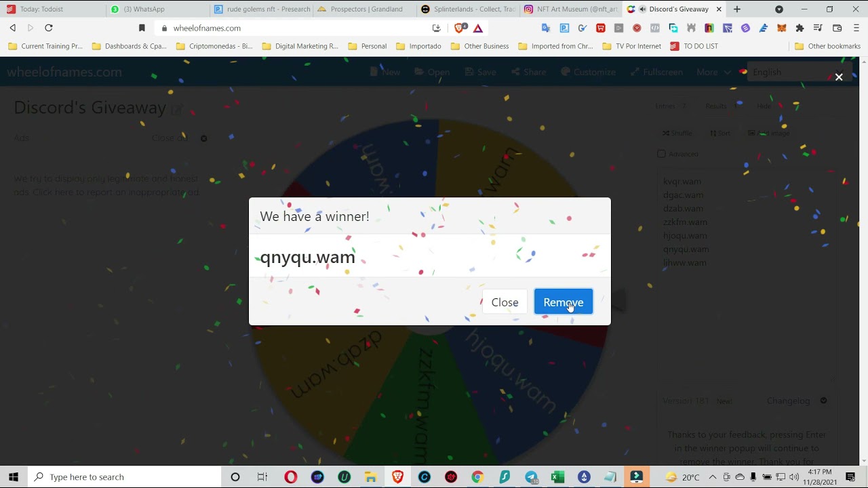This screenshot has height=488, width=868.
Task: Open Opera browser from taskbar
Action: pyautogui.click(x=290, y=477)
